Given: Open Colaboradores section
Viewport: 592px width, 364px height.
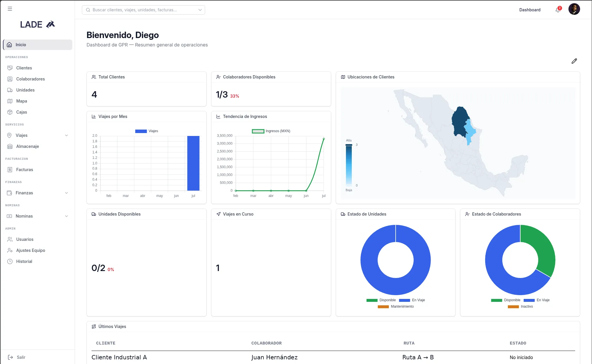Looking at the screenshot, I should coord(31,79).
